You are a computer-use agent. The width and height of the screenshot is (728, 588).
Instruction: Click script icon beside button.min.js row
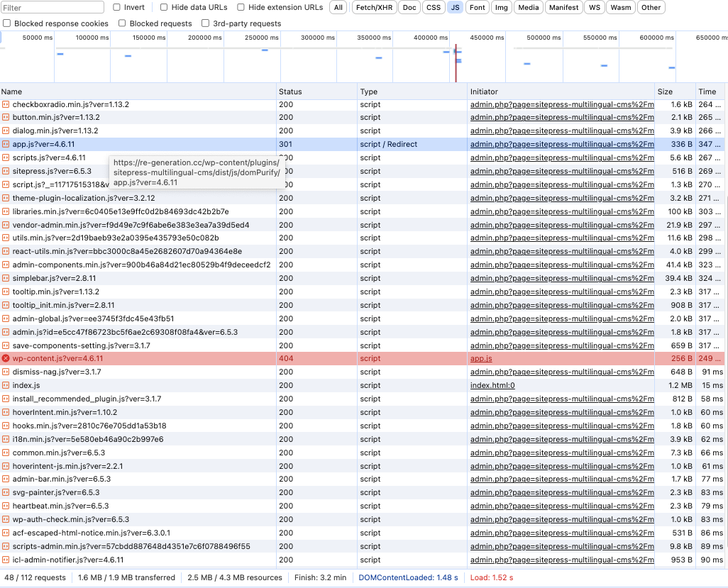coord(6,118)
